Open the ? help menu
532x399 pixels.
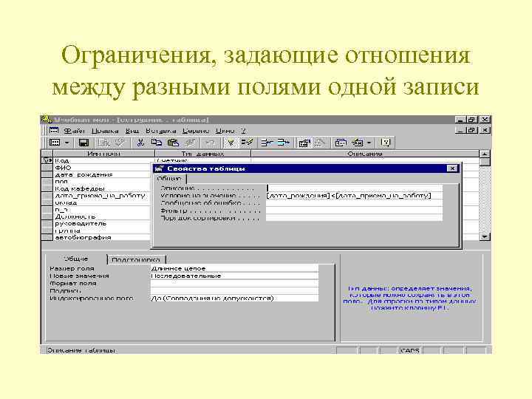pyautogui.click(x=244, y=131)
